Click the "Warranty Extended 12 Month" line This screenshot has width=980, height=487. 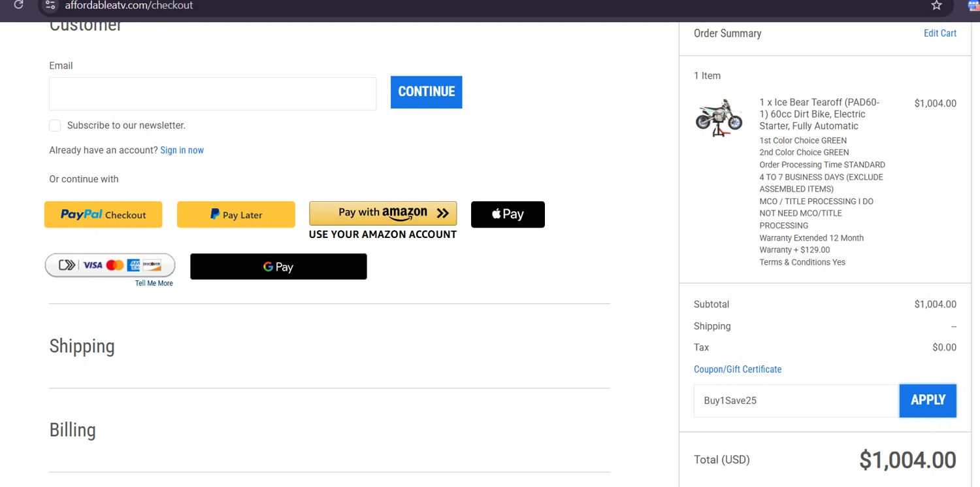[811, 238]
